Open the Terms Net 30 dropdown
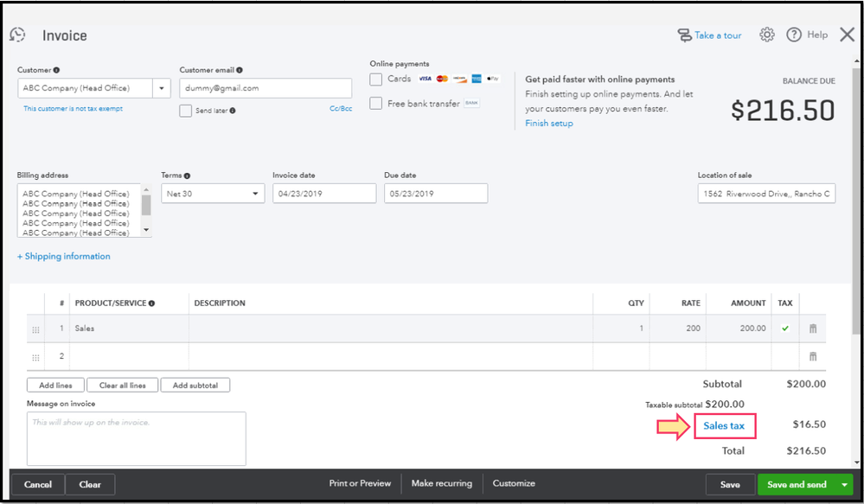Viewport: 864px width, 504px height. [x=256, y=194]
